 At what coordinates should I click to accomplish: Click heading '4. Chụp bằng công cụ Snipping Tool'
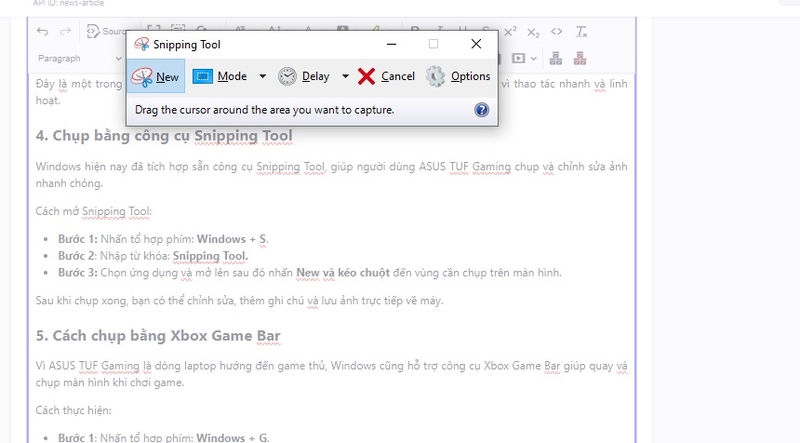click(164, 136)
